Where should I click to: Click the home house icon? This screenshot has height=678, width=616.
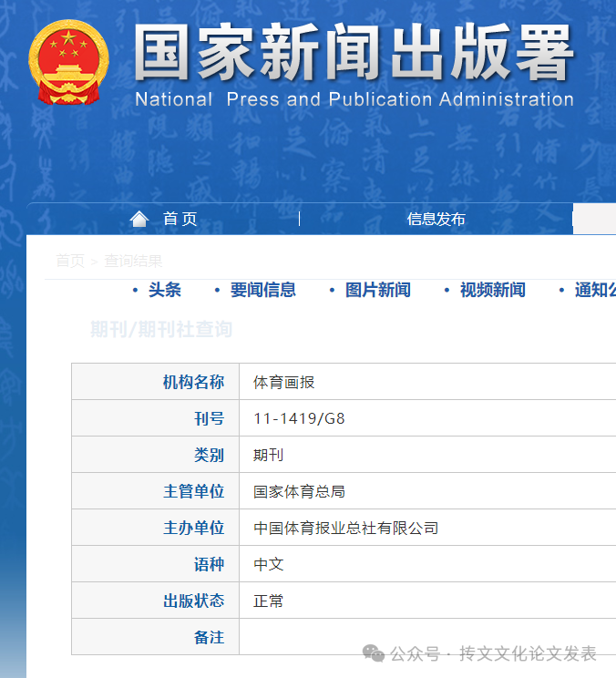click(x=139, y=219)
